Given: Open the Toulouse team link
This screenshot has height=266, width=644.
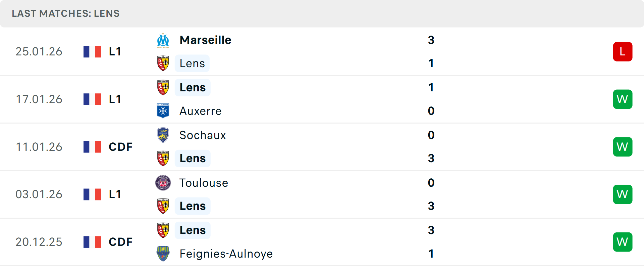Looking at the screenshot, I should coord(204,183).
